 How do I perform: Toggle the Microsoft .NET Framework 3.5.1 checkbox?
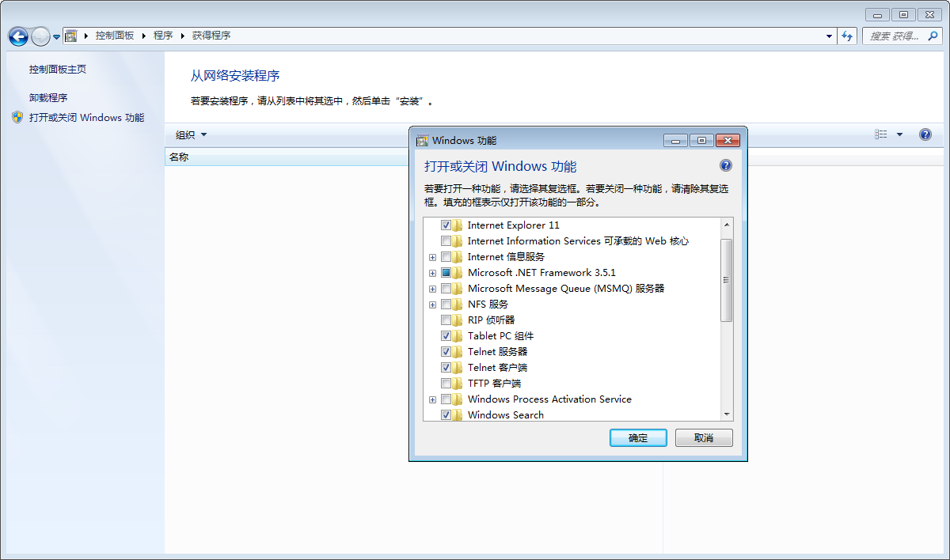[446, 273]
